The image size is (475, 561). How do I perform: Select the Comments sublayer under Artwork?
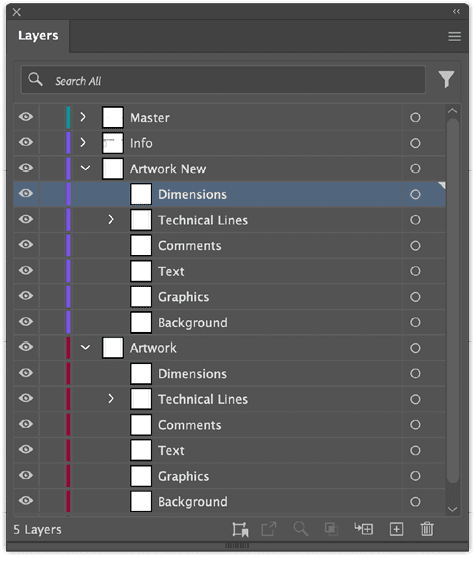[190, 425]
